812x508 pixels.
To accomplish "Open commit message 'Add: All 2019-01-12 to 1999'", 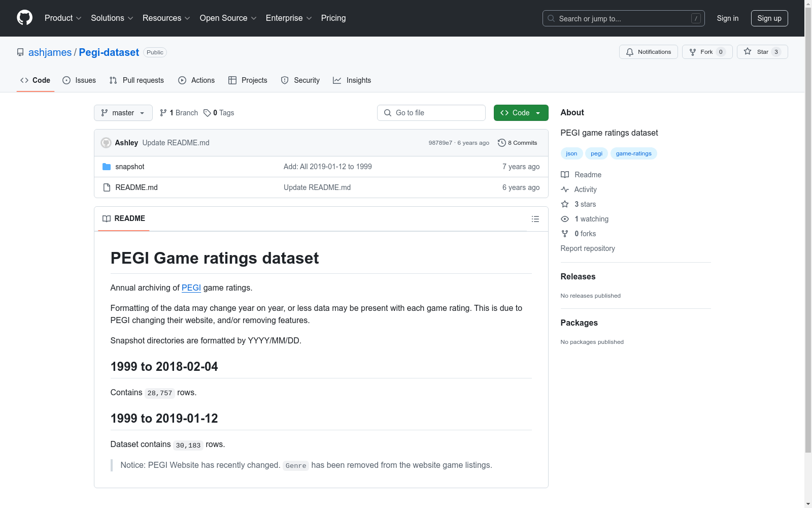I will tap(328, 167).
